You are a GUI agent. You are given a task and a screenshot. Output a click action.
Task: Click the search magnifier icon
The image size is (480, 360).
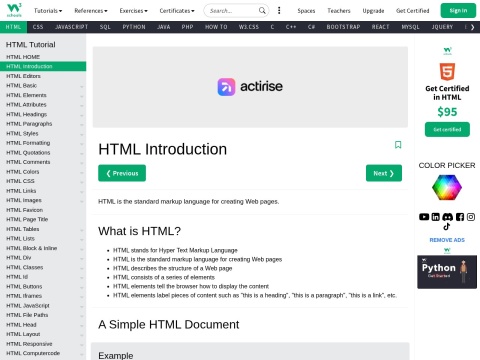pyautogui.click(x=262, y=11)
